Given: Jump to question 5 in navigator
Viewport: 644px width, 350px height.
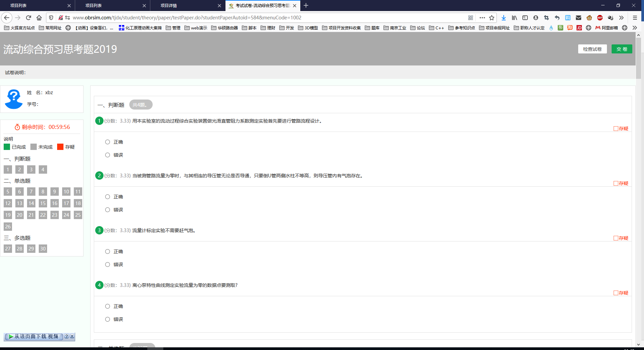Looking at the screenshot, I should [x=8, y=192].
